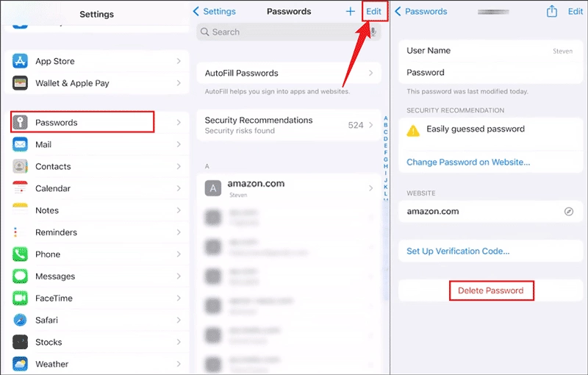Open Security Recommendations row chevron
This screenshot has height=375, width=588.
pyautogui.click(x=370, y=125)
